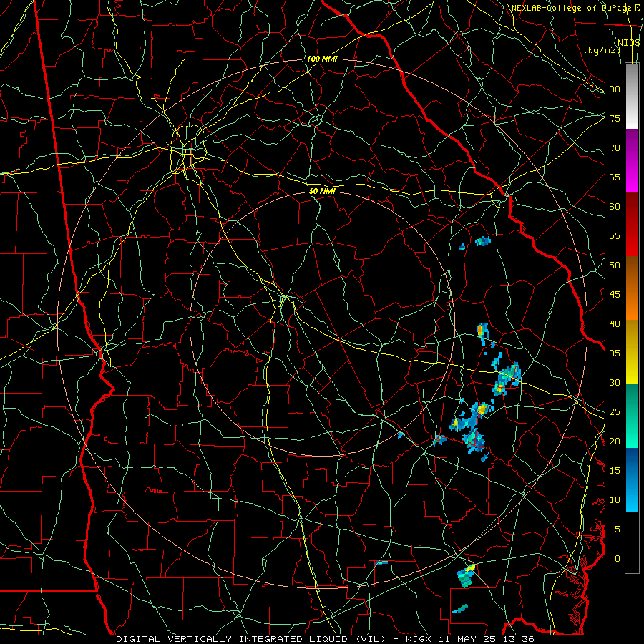This screenshot has width=644, height=644.
Task: Click the 60 value on the color scale
Action: [x=615, y=207]
